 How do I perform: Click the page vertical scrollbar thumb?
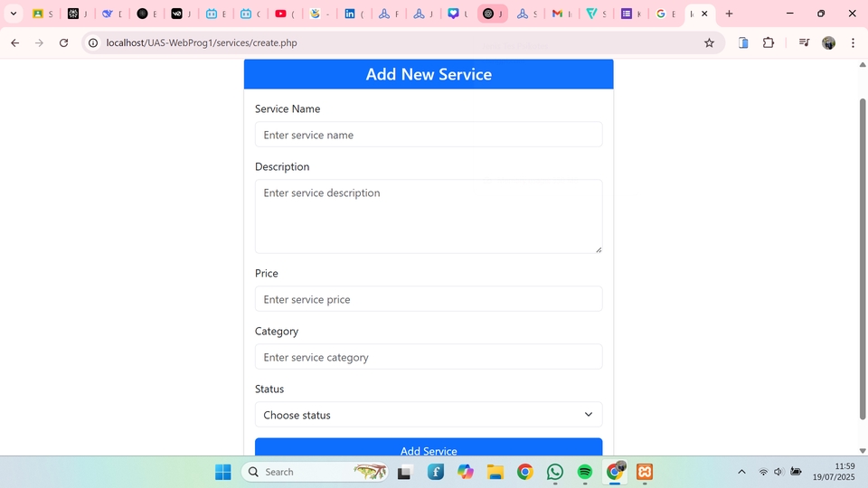click(863, 259)
